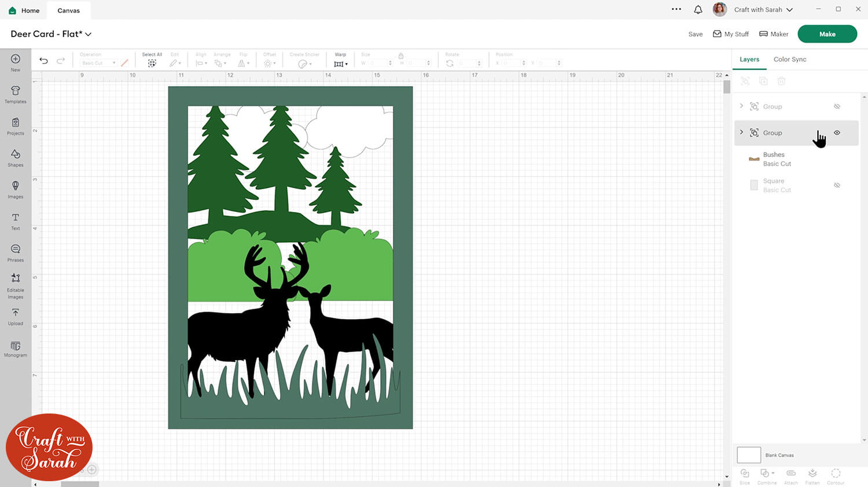Screen dimensions: 868x487
Task: Click the Upload icon
Action: pyautogui.click(x=16, y=316)
